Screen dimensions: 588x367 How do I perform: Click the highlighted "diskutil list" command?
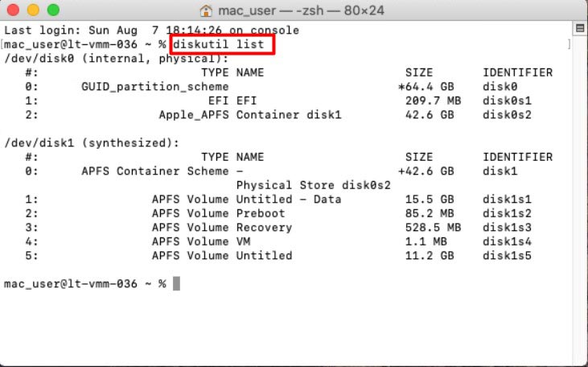pyautogui.click(x=222, y=44)
